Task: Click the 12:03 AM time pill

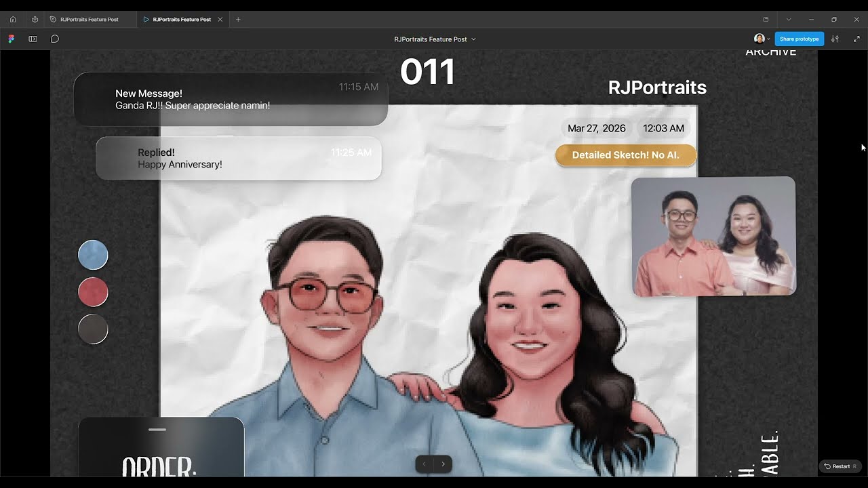Action: (x=663, y=128)
